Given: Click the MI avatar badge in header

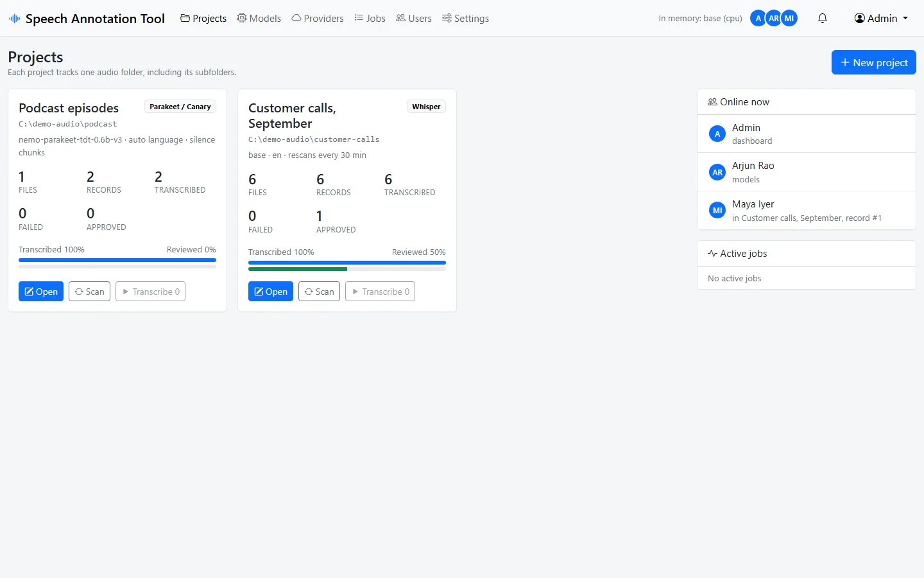Looking at the screenshot, I should (789, 18).
